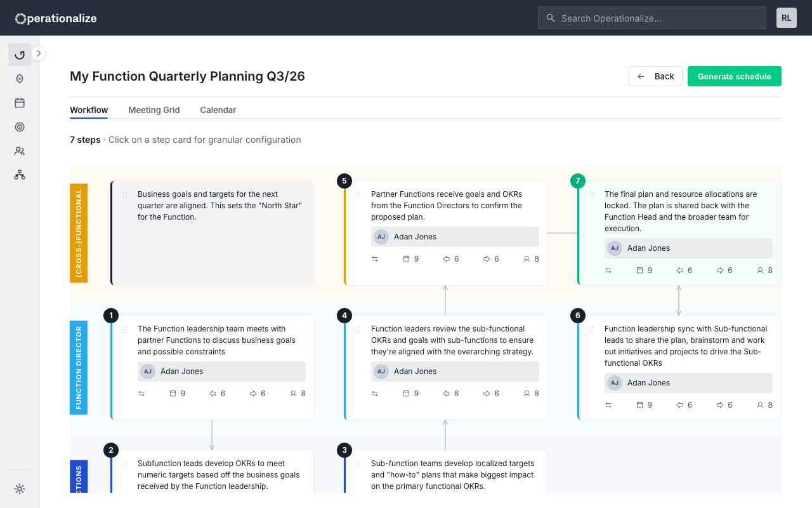Select the Workflow tab
The image size is (812, 508).
89,110
